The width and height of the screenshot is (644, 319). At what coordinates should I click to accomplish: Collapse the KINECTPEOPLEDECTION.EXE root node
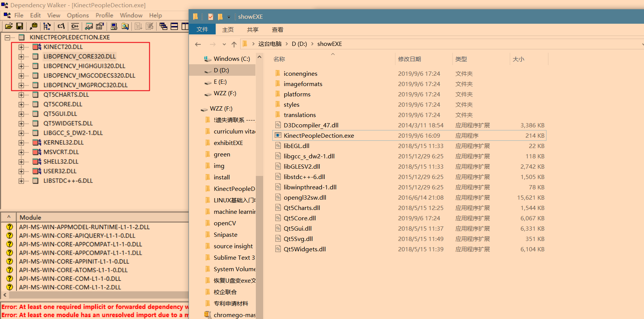tap(7, 37)
